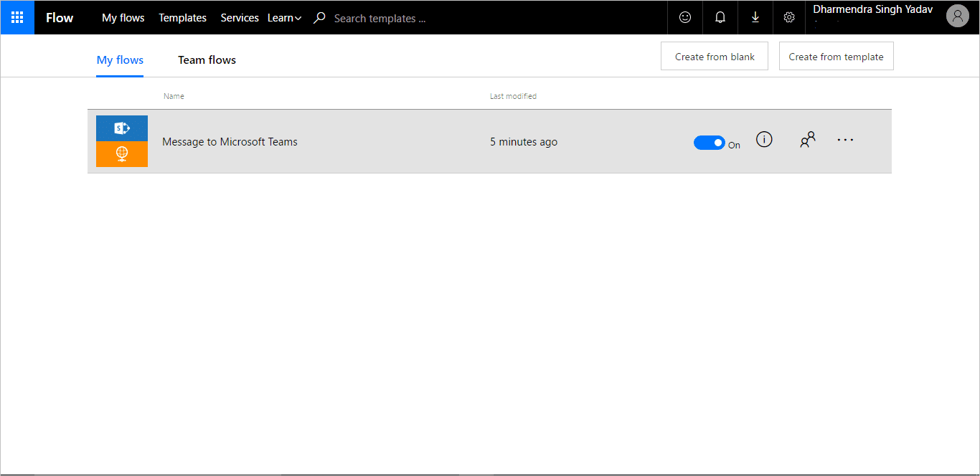This screenshot has height=476, width=980.
Task: Open the more options ellipsis menu
Action: tap(845, 140)
